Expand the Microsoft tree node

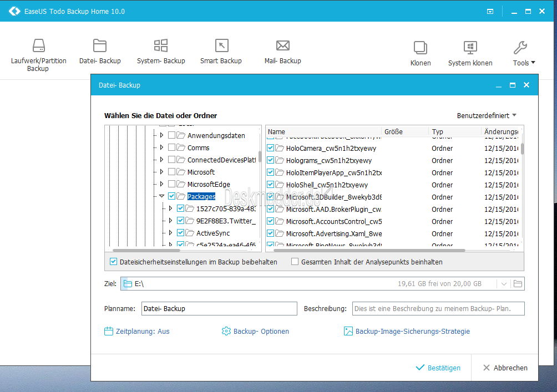[x=161, y=172]
